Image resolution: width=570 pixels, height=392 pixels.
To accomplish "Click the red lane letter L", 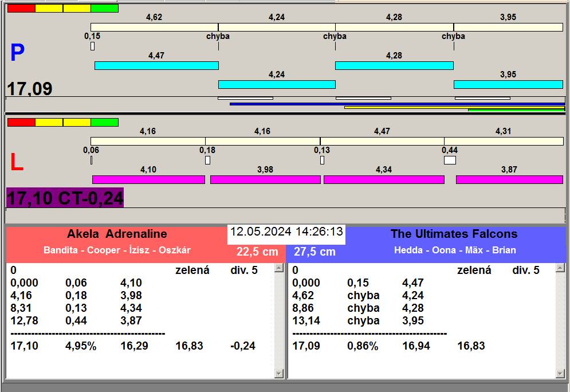I will pyautogui.click(x=17, y=163).
